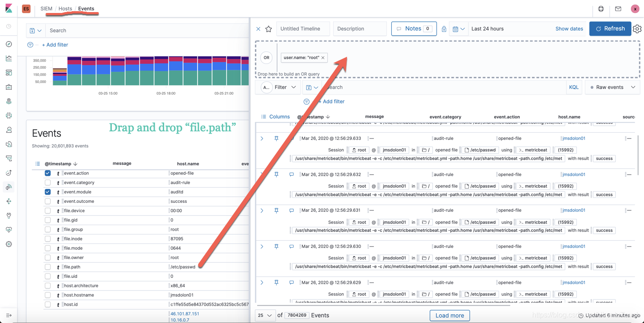The height and width of the screenshot is (323, 644).
Task: Toggle the event.module field checkbox
Action: (x=48, y=192)
